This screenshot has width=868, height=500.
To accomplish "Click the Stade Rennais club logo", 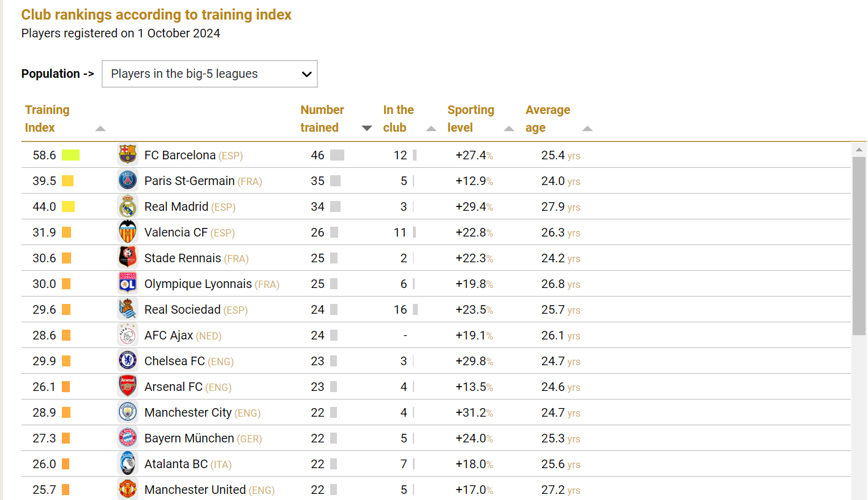I will tap(127, 257).
